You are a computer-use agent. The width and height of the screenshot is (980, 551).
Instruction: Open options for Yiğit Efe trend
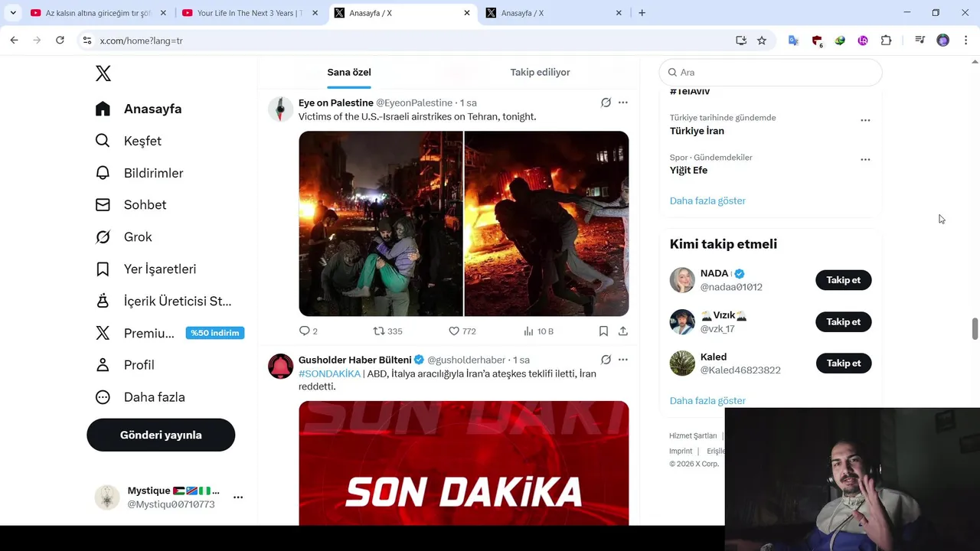(x=865, y=160)
